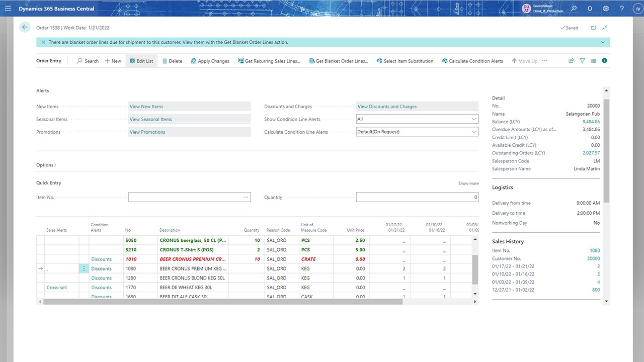Click New in the toolbar

coord(113,61)
